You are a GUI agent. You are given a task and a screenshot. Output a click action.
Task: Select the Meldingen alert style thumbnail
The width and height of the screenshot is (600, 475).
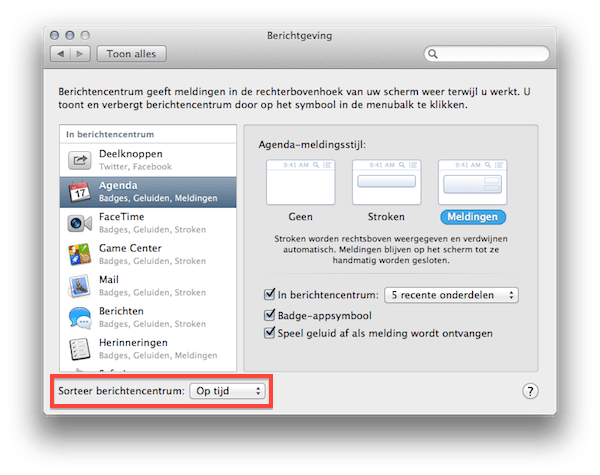(x=473, y=182)
